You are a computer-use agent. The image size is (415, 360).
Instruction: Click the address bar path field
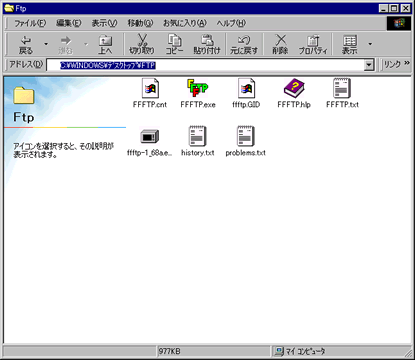point(205,65)
